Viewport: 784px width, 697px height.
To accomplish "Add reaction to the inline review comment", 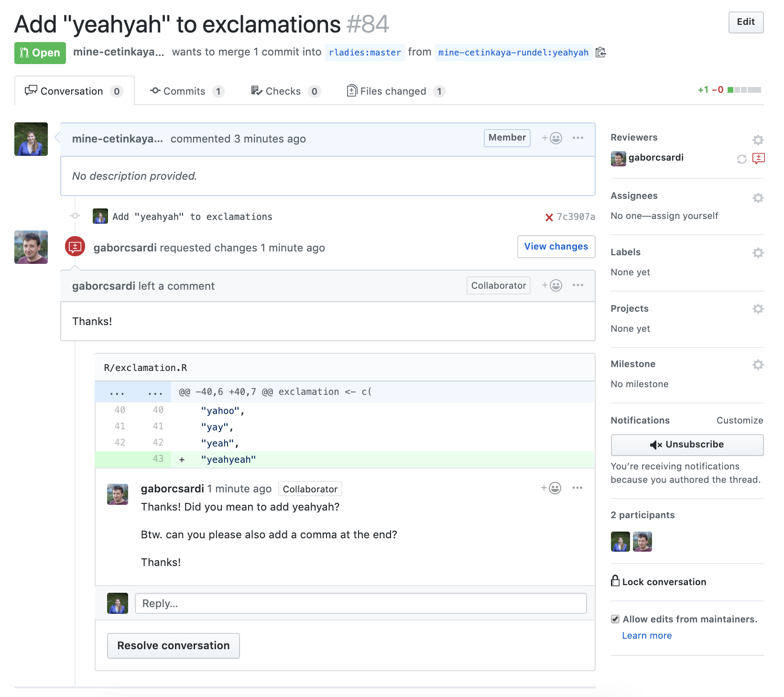I will point(551,488).
